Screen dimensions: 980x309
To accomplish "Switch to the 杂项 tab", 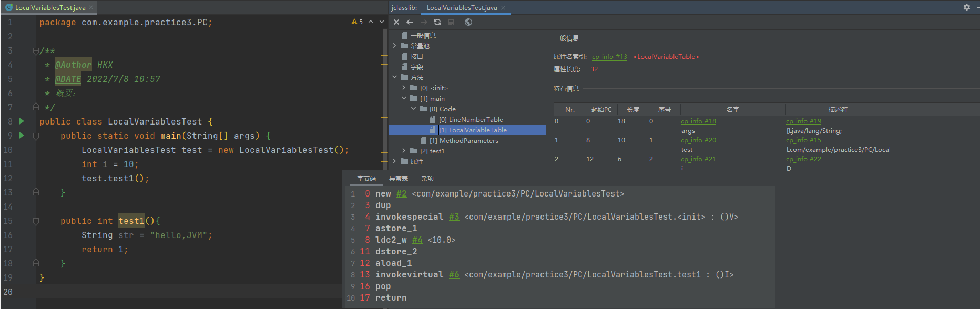I will click(427, 179).
